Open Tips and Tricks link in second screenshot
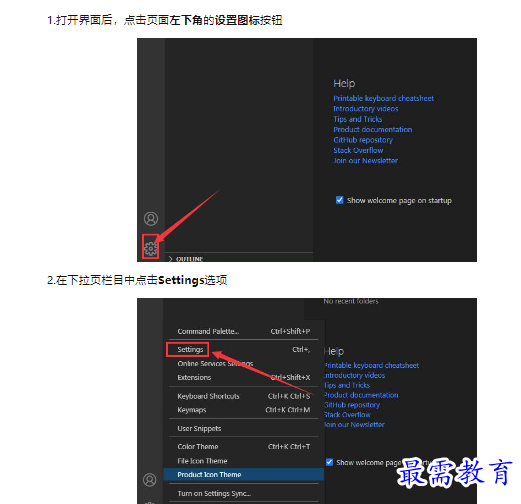Screen dimensions: 521x504 347,385
